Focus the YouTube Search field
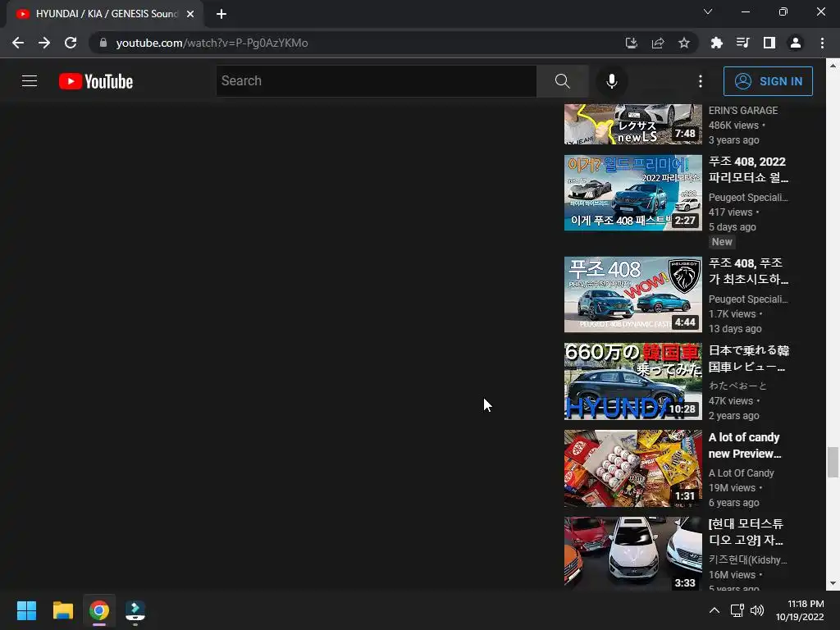This screenshot has height=630, width=840. 376,81
